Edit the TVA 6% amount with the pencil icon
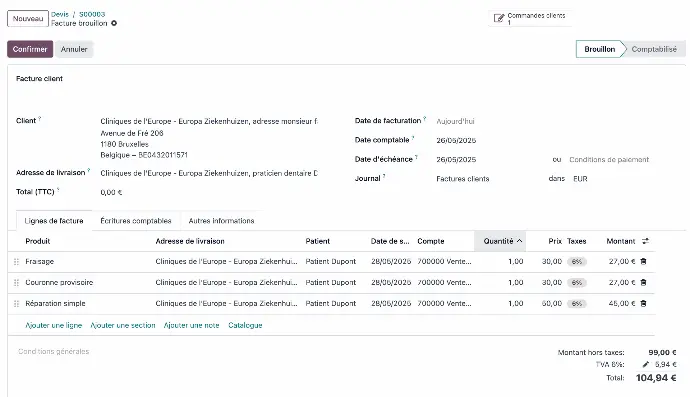This screenshot has height=397, width=690. (646, 364)
